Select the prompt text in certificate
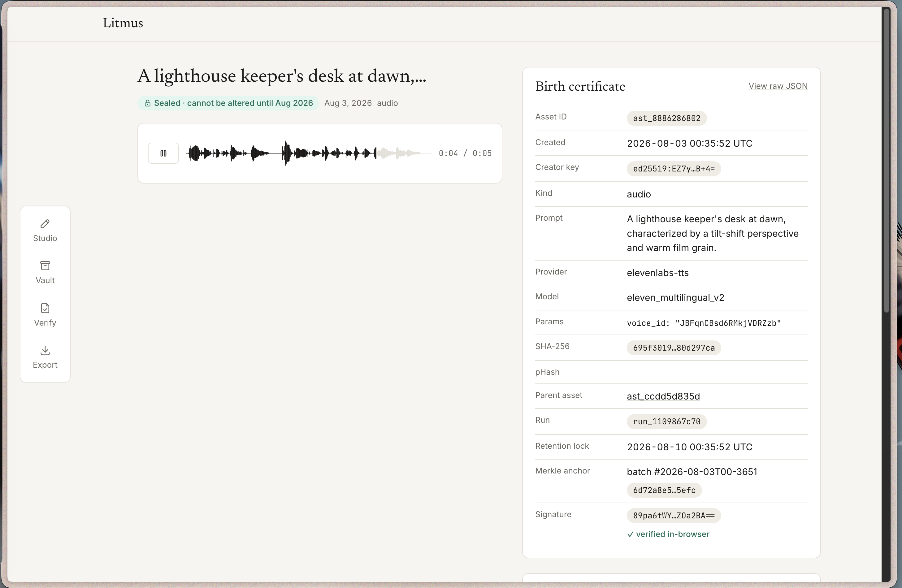902x588 pixels. click(x=713, y=233)
